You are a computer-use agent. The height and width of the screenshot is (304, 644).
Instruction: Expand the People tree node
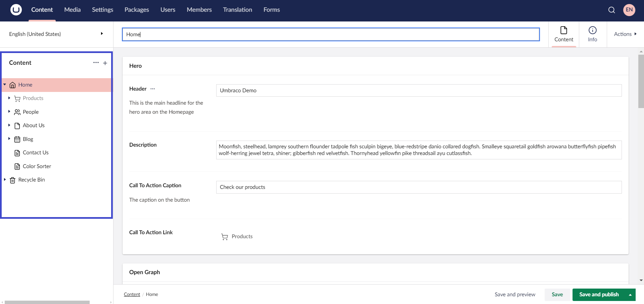[9, 112]
